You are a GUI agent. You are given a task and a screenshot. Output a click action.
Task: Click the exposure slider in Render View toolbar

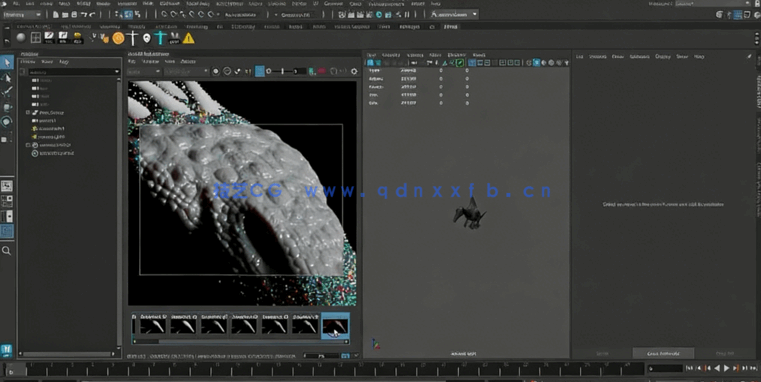281,71
